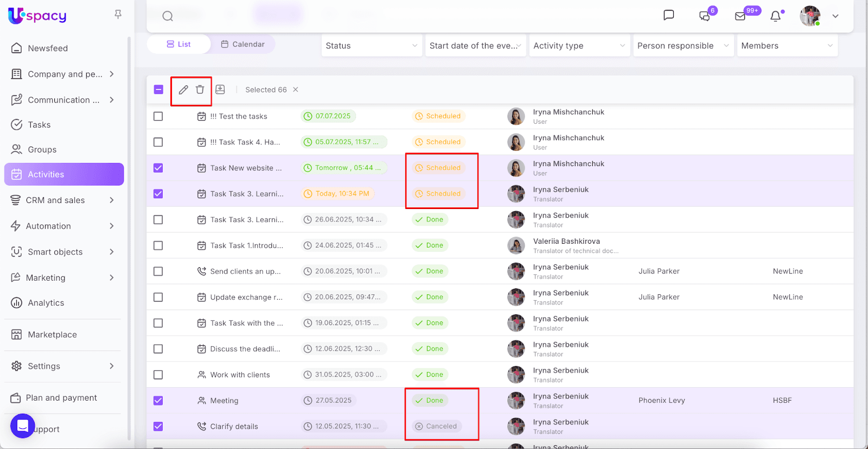The image size is (868, 449).
Task: Clear selection using X next to Selected 66
Action: tap(296, 90)
